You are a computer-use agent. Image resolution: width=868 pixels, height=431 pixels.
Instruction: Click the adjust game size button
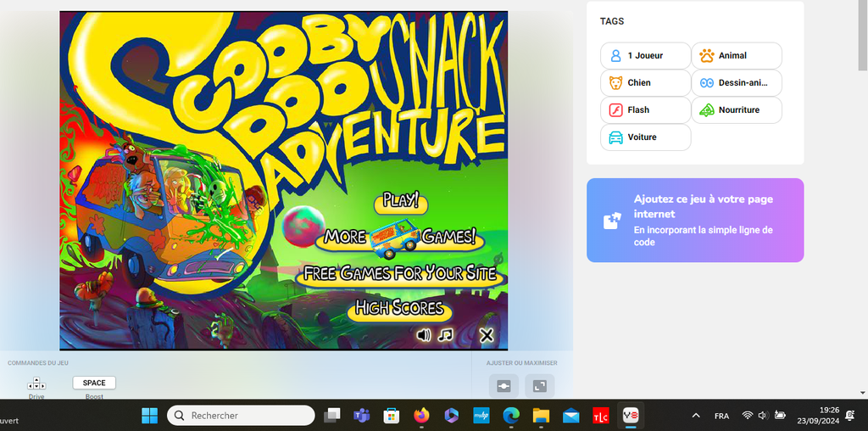[504, 386]
